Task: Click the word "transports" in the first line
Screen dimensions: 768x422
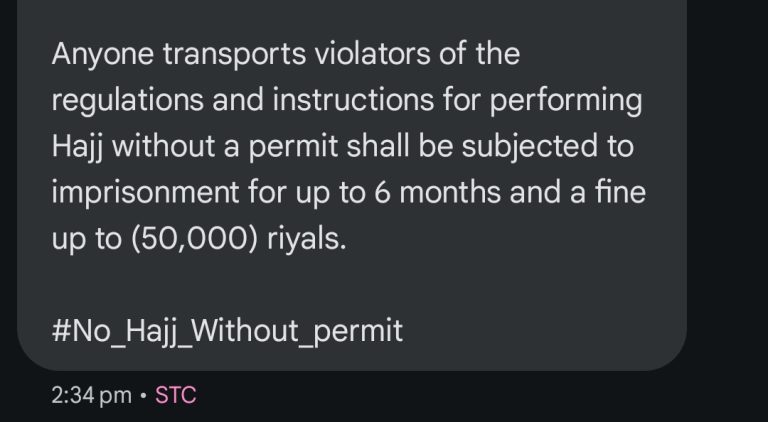Action: [x=235, y=54]
